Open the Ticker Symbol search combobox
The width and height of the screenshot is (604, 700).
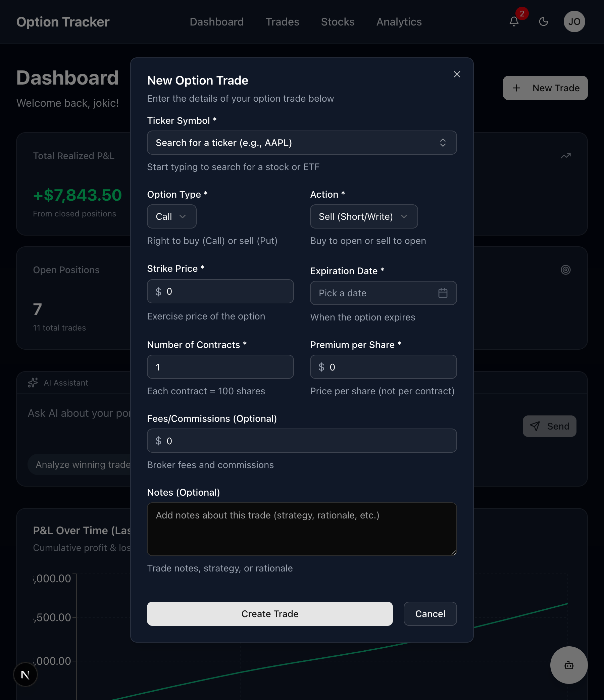[302, 143]
